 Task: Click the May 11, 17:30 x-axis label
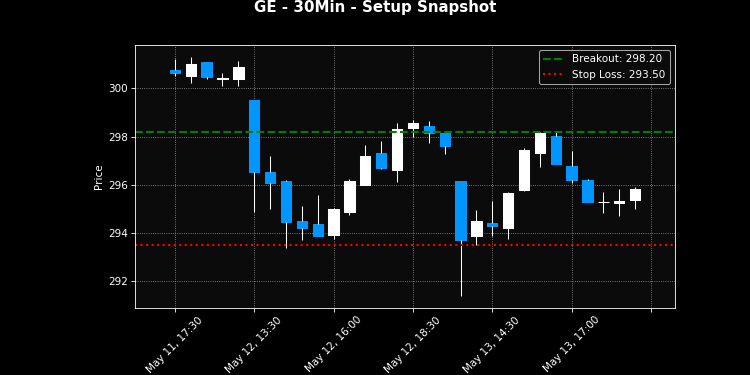click(x=173, y=344)
